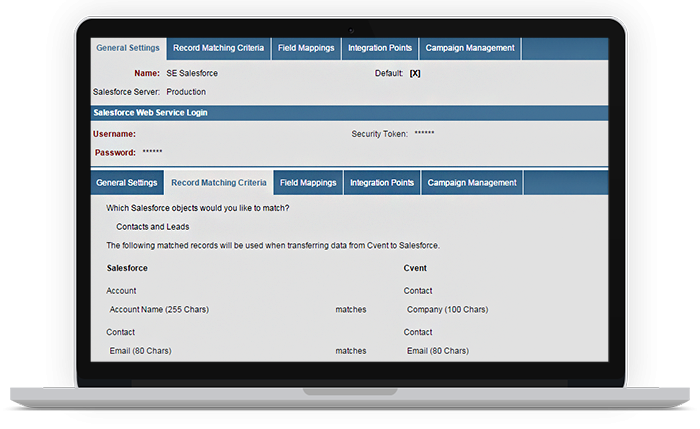Select the Contacts and Leads option
700x429 pixels.
coord(153,227)
